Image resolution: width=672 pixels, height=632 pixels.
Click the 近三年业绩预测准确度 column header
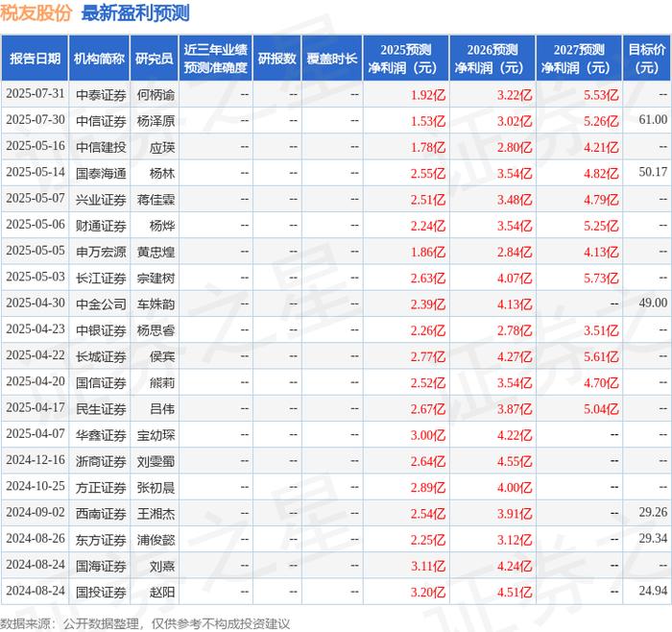coord(216,59)
